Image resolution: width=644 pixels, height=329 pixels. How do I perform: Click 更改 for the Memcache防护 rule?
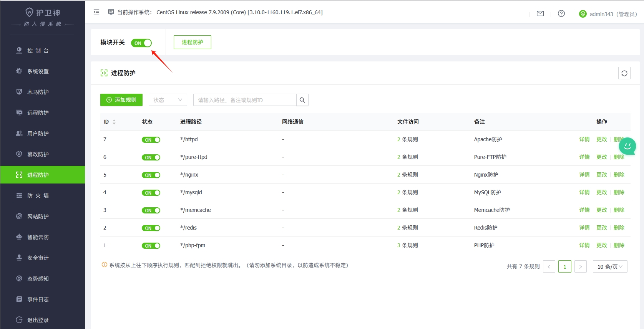click(x=602, y=210)
